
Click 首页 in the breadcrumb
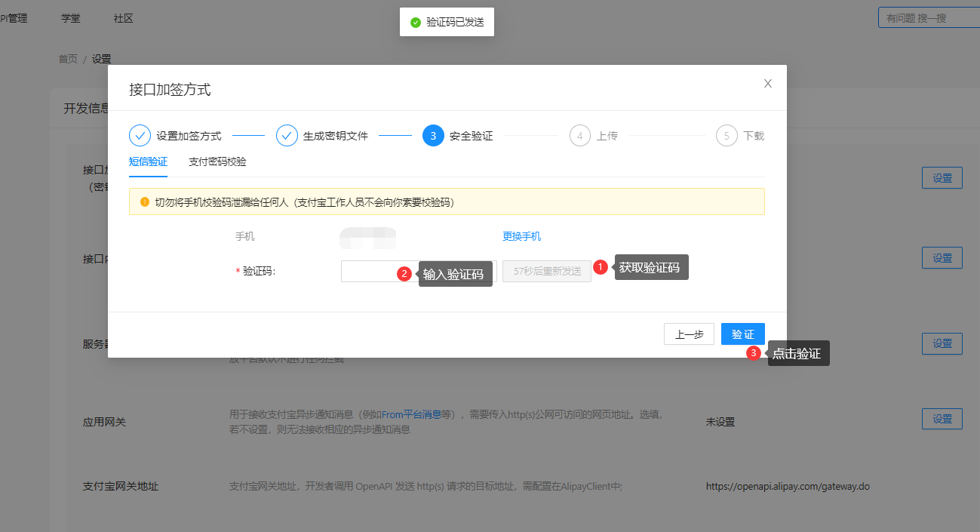tap(68, 59)
